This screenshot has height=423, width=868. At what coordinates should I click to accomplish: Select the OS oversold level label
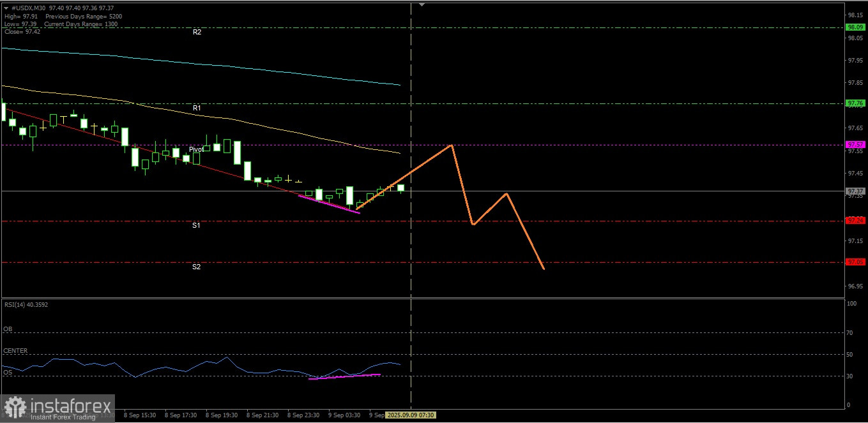point(8,373)
